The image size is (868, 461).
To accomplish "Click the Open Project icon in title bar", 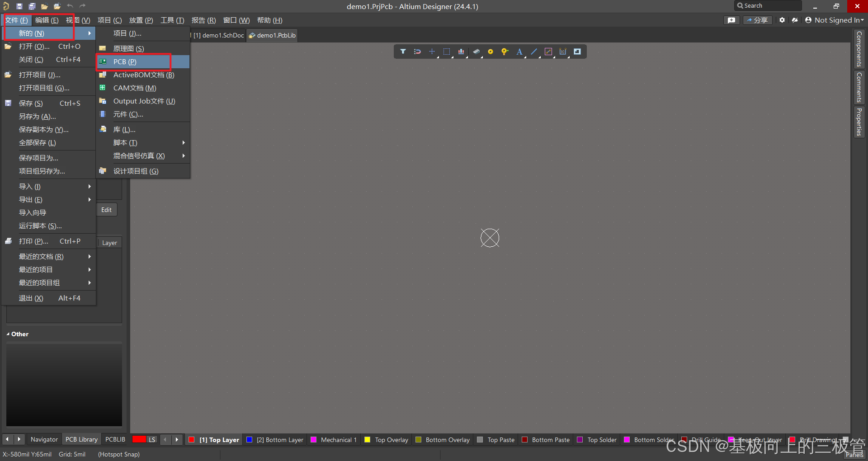I will pos(57,6).
